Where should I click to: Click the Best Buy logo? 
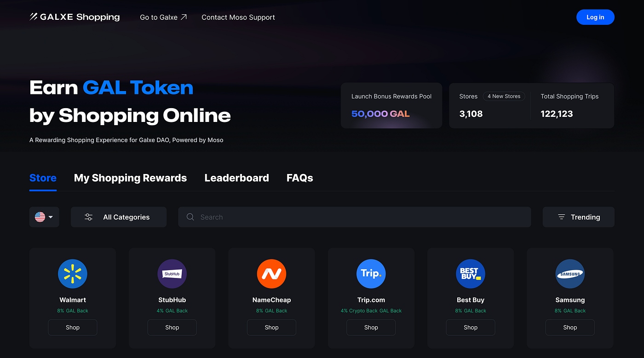point(471,274)
